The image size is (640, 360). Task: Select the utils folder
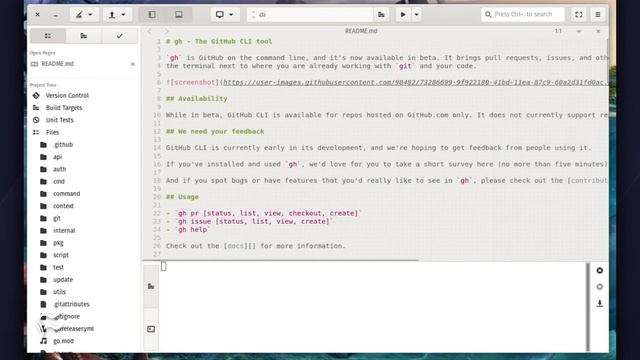tap(59, 292)
